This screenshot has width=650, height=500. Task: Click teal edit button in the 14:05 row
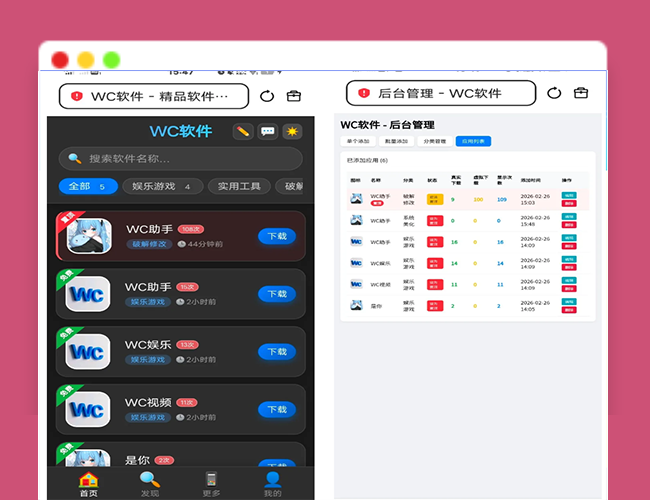569,302
